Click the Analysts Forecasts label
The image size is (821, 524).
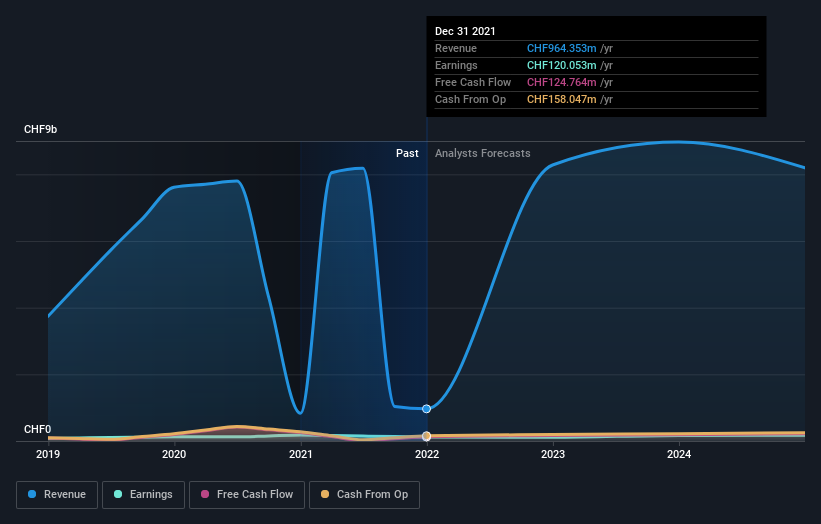click(483, 153)
